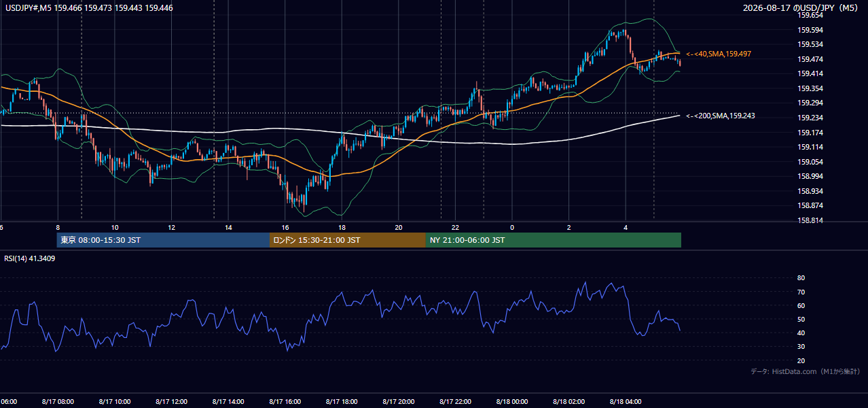The width and height of the screenshot is (868, 408).
Task: Click price axis value 159.114
Action: point(810,147)
